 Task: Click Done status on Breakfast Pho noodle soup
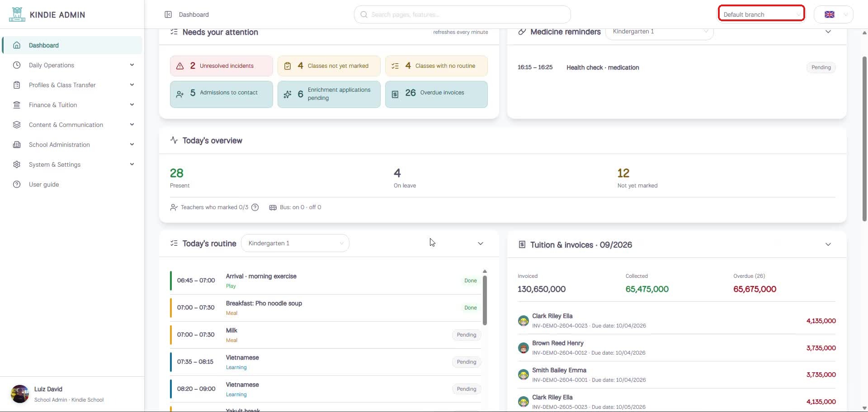(x=470, y=308)
